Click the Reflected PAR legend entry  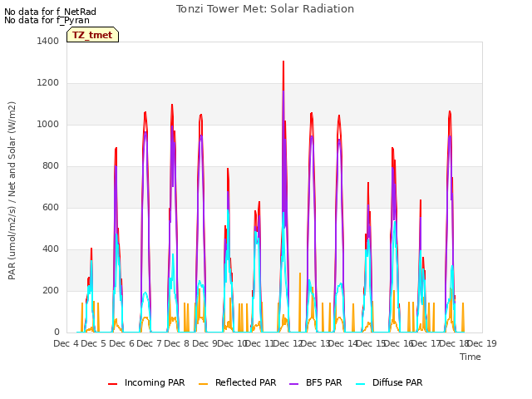[x=237, y=382]
